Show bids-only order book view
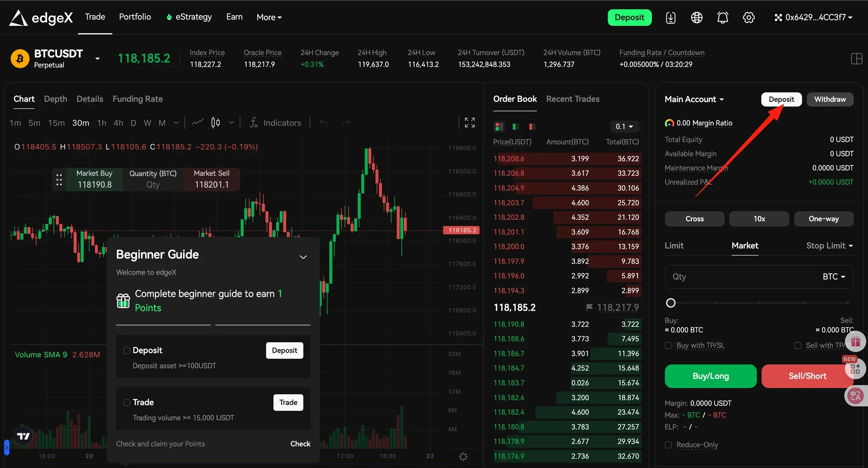 click(x=515, y=126)
